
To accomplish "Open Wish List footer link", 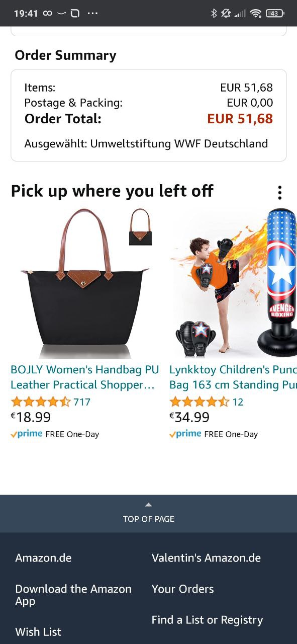I will pyautogui.click(x=38, y=632).
